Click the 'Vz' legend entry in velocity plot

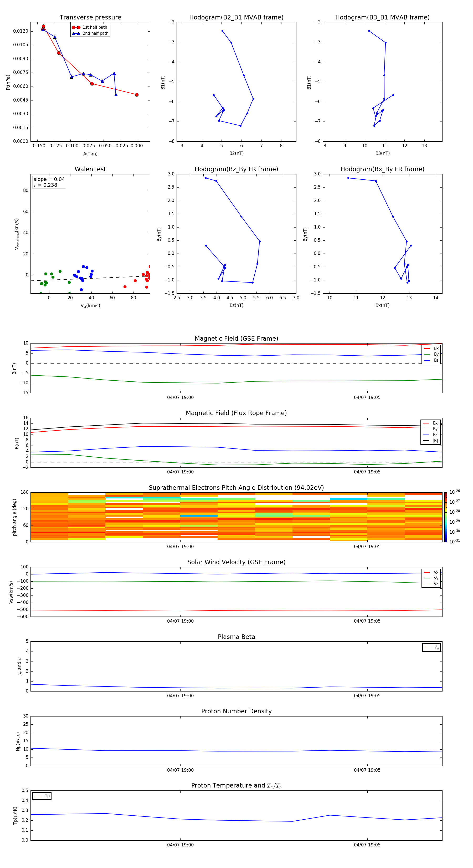click(431, 584)
